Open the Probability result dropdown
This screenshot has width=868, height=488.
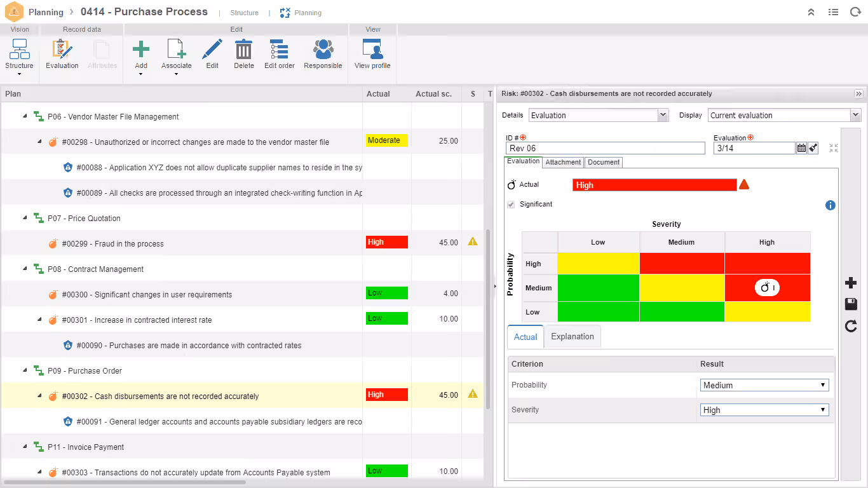pyautogui.click(x=764, y=385)
